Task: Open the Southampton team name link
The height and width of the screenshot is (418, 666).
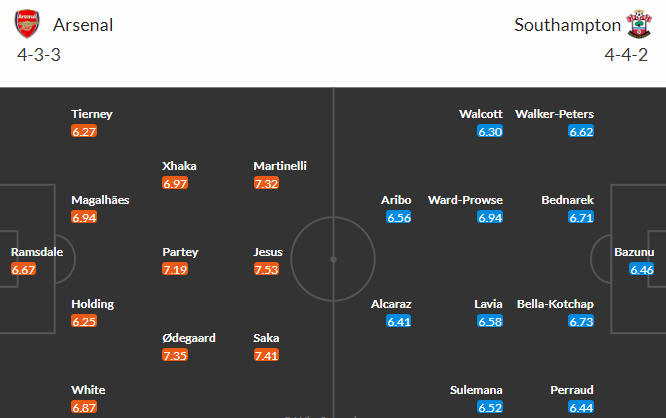Action: [567, 25]
